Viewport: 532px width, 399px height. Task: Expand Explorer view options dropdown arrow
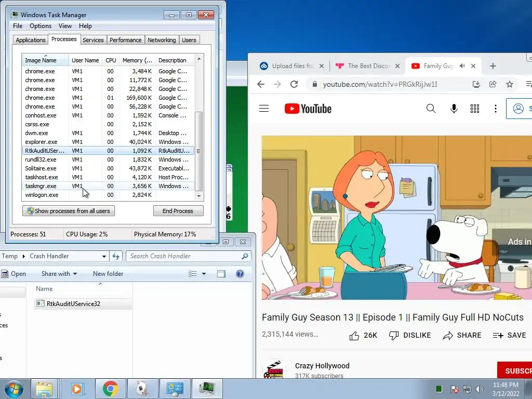(x=204, y=274)
